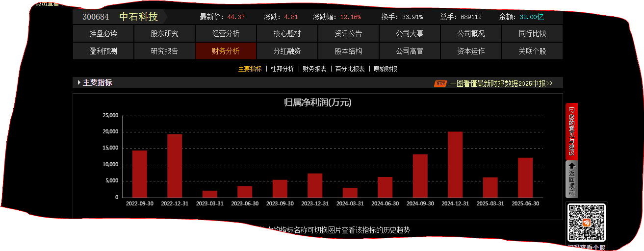Click the 2022-12-31 profit bar
Viewport: 644px width, 251px height.
(175, 166)
